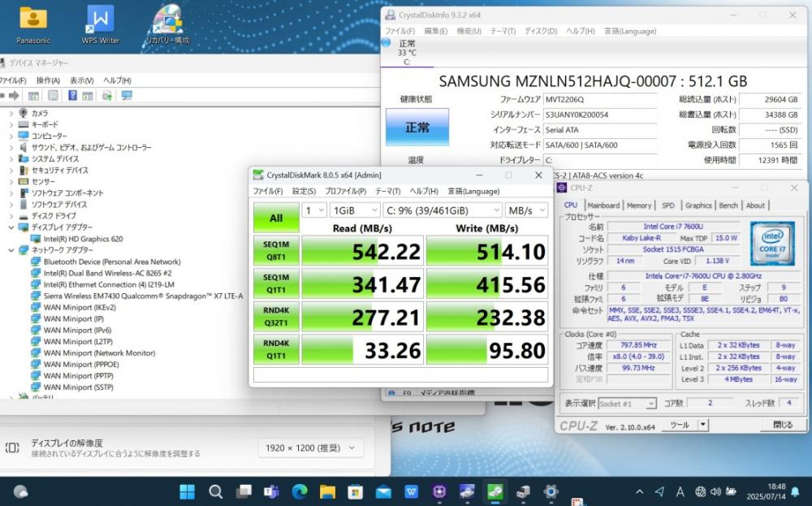Open the 1920 × 1200 display resolution dropdown
Screen dimensions: 812x506
coord(311,448)
